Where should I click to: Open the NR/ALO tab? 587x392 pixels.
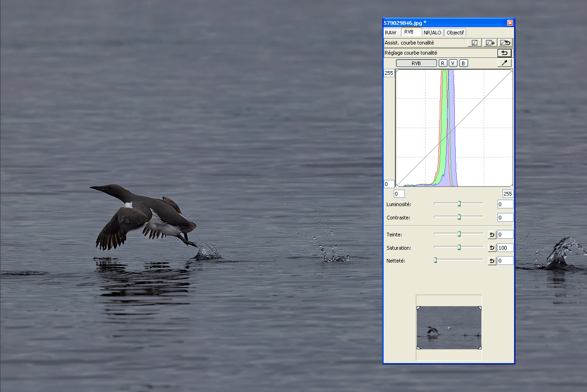tap(432, 33)
